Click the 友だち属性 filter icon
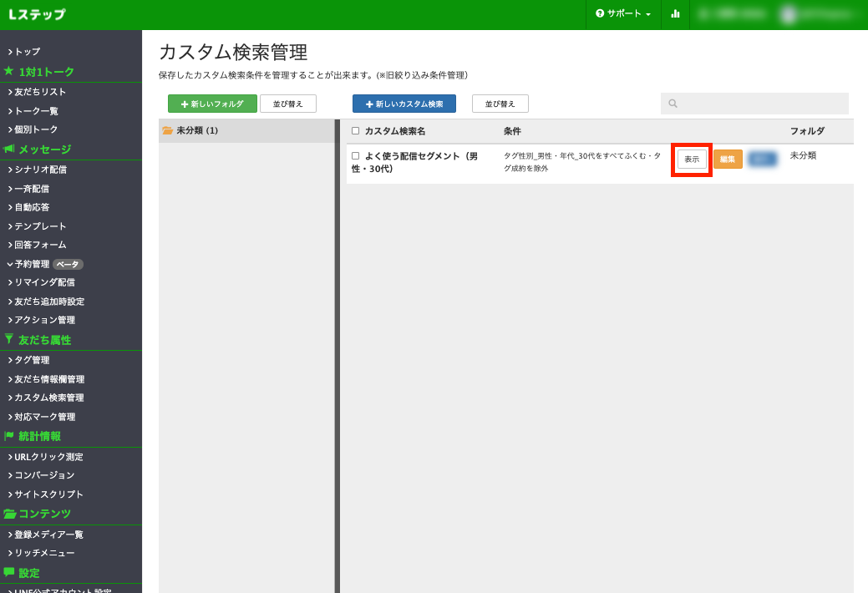This screenshot has height=593, width=868. pos(9,340)
